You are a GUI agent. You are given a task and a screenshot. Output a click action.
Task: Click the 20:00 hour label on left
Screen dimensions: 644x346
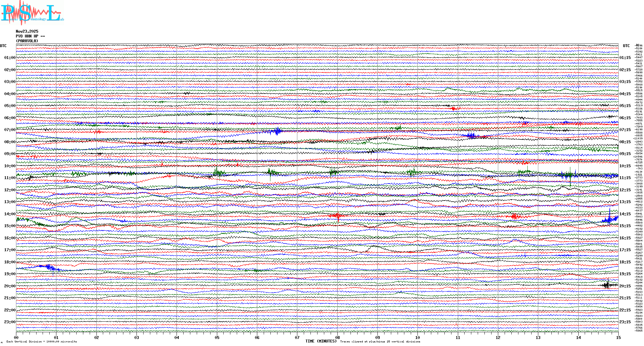point(10,286)
